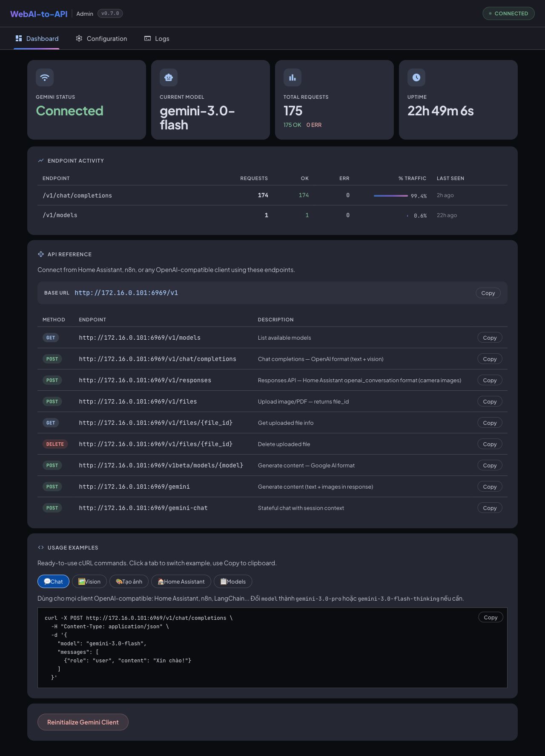The height and width of the screenshot is (756, 545).
Task: Click the 2h ago last seen cell
Action: point(445,195)
